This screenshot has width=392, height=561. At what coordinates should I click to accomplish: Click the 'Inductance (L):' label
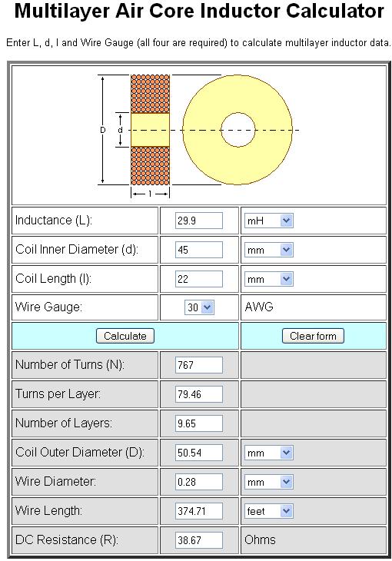pos(54,220)
